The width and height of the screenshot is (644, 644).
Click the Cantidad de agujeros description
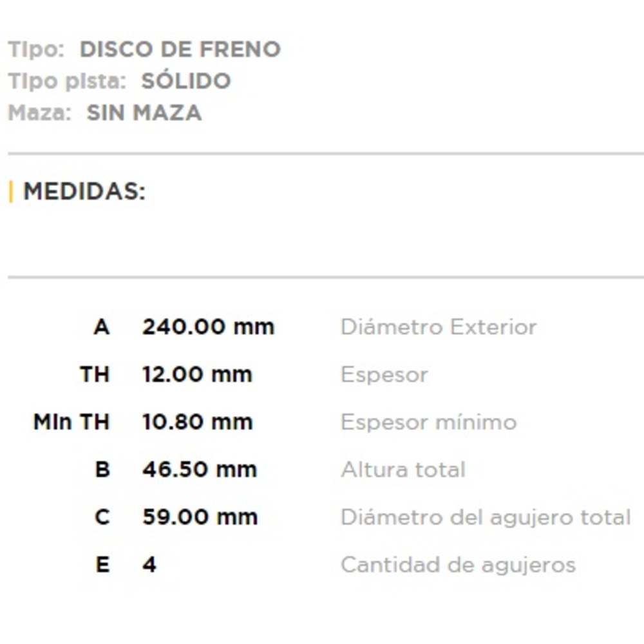coord(457,565)
